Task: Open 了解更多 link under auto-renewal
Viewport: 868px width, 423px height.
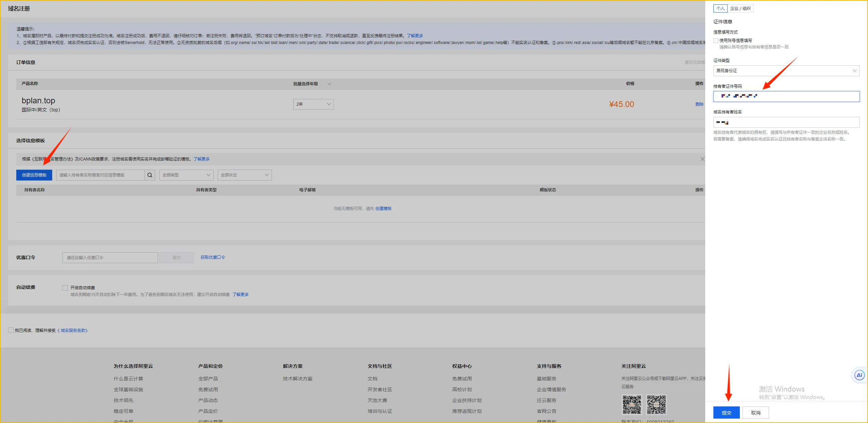Action: point(240,295)
